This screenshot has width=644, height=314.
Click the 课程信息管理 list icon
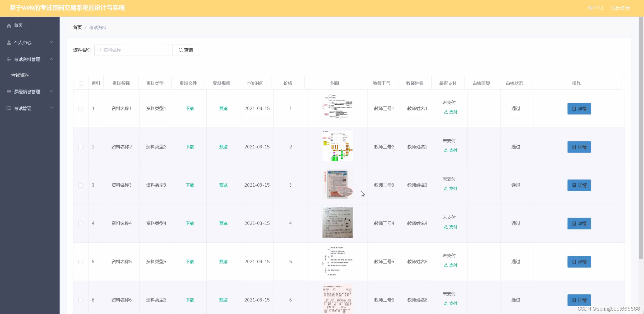pyautogui.click(x=9, y=91)
